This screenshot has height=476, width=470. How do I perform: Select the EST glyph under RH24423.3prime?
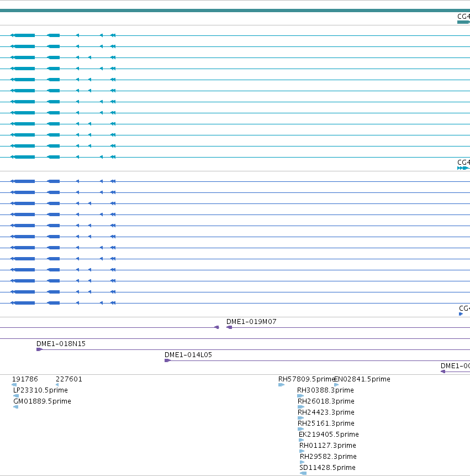[x=301, y=418]
